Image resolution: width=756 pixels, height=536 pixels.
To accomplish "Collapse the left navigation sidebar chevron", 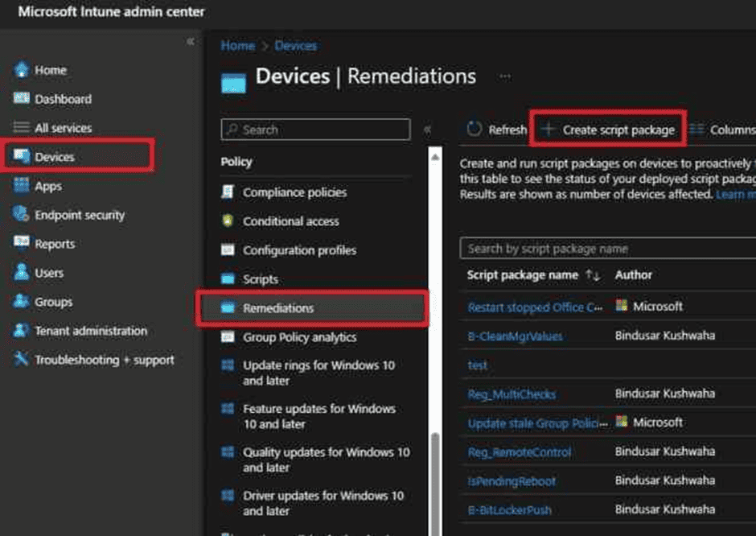I will pyautogui.click(x=190, y=42).
